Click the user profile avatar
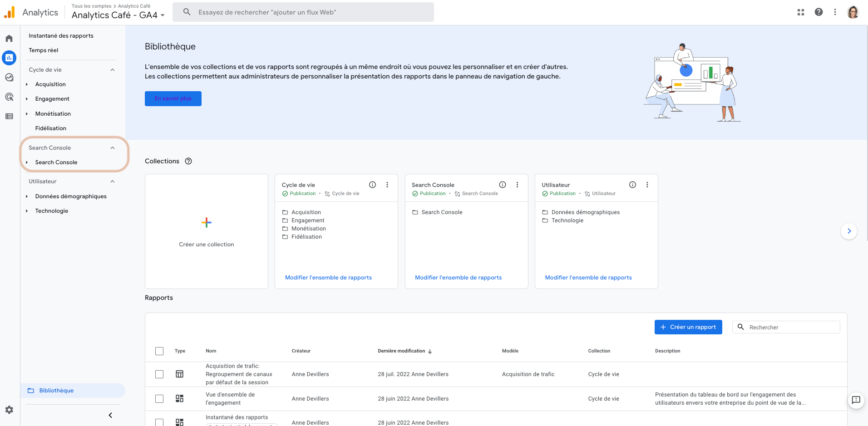Image resolution: width=868 pixels, height=426 pixels. pyautogui.click(x=853, y=12)
